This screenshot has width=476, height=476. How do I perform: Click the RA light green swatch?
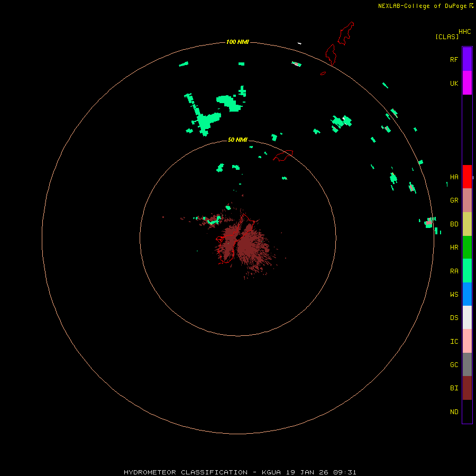467,271
